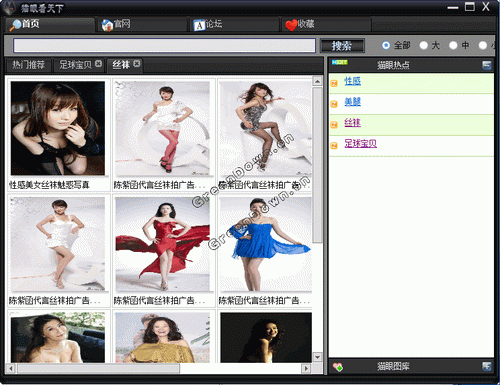Select the partially visible rightmost size radio
Image resolution: width=500 pixels, height=385 pixels.
pyautogui.click(x=483, y=45)
